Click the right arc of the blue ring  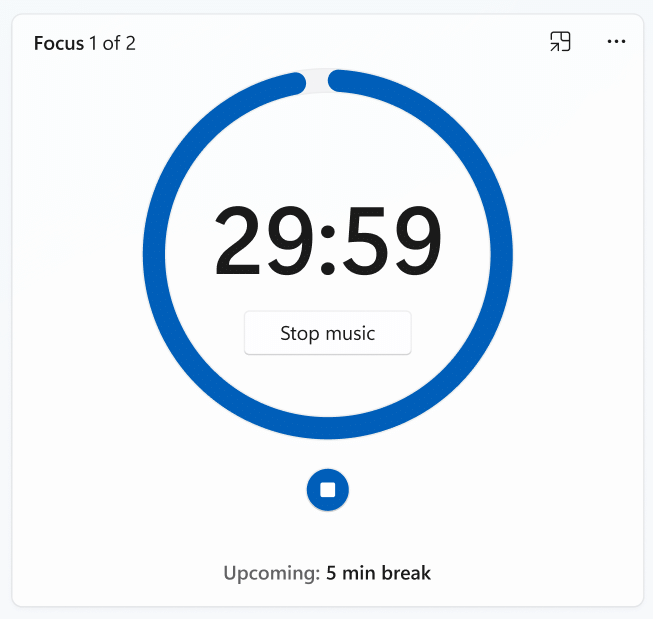(503, 255)
